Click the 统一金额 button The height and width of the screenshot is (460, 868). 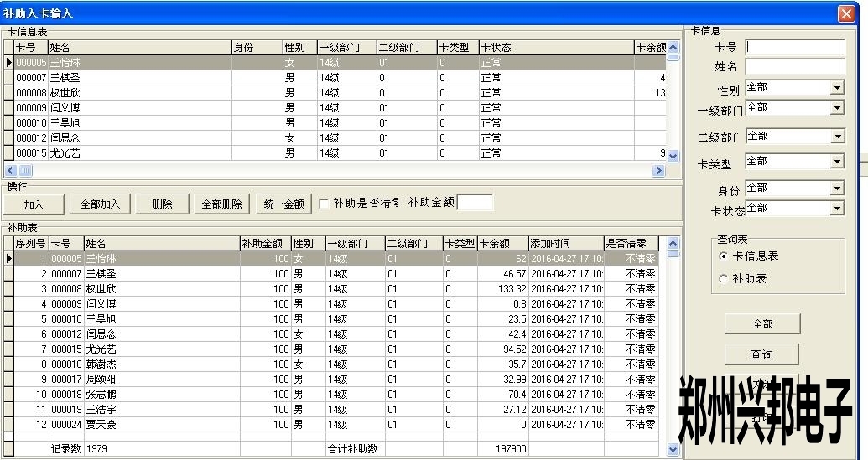(x=283, y=204)
